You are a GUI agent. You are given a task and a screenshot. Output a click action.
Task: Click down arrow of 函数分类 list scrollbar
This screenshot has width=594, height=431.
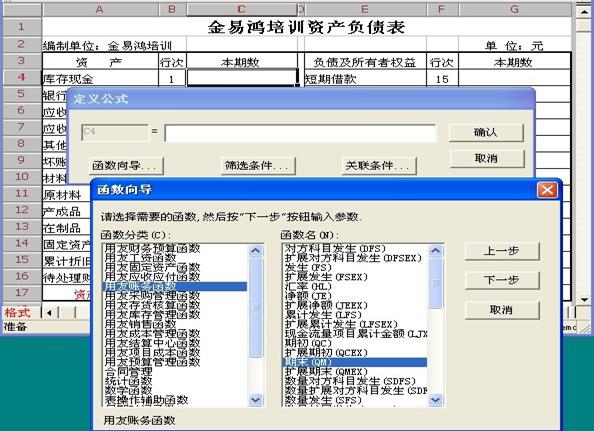coord(256,400)
